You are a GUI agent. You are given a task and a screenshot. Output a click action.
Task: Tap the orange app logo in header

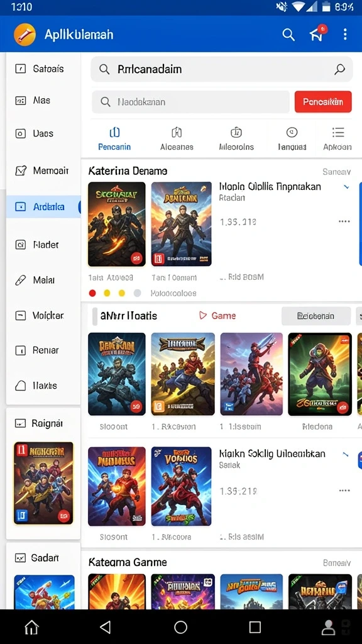[x=25, y=34]
